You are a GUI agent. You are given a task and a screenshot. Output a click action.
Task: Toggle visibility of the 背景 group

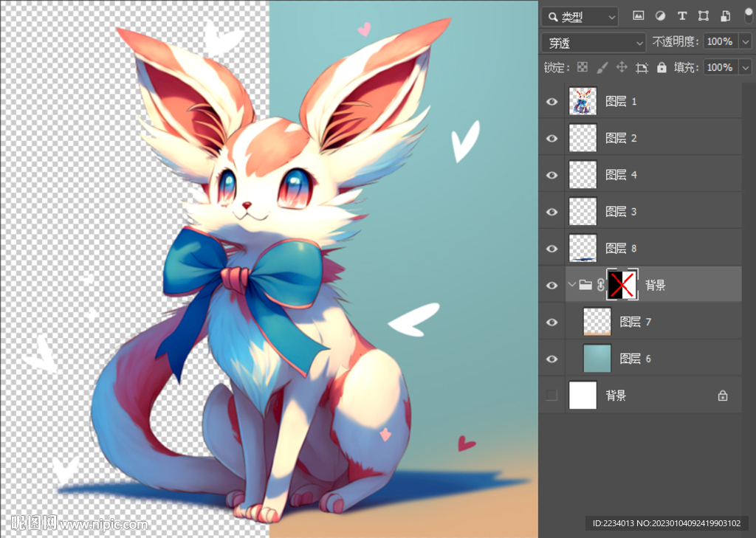pyautogui.click(x=551, y=285)
